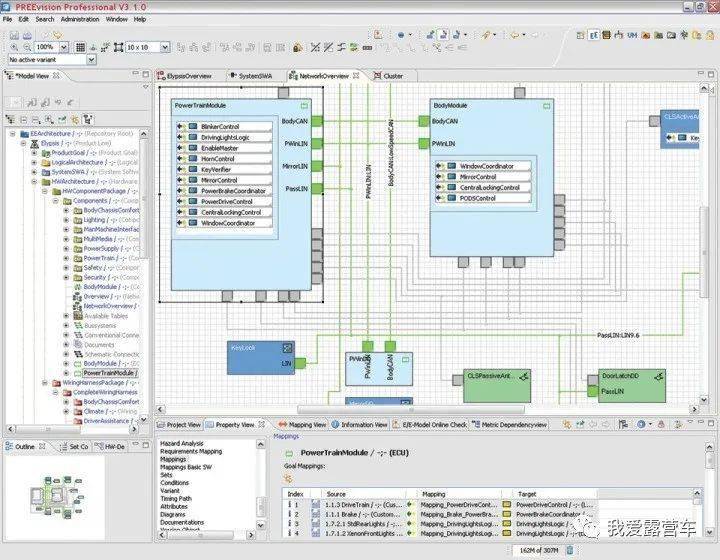Click the zoom in magnifier icon

14,47
